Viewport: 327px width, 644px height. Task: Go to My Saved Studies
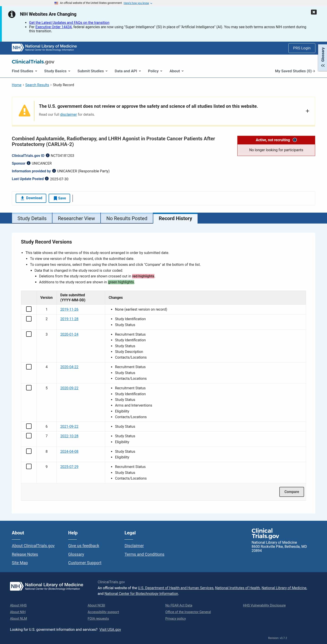(295, 71)
